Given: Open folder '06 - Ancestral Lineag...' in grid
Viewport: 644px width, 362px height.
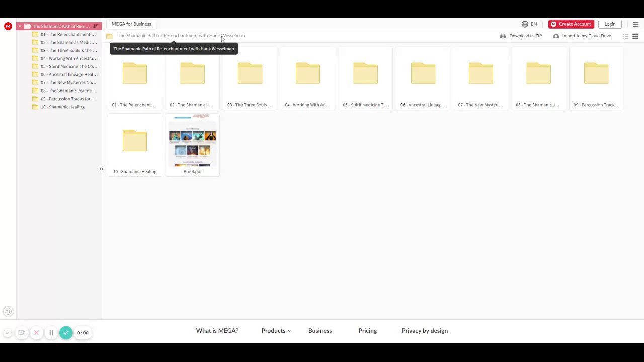Looking at the screenshot, I should coord(423,78).
